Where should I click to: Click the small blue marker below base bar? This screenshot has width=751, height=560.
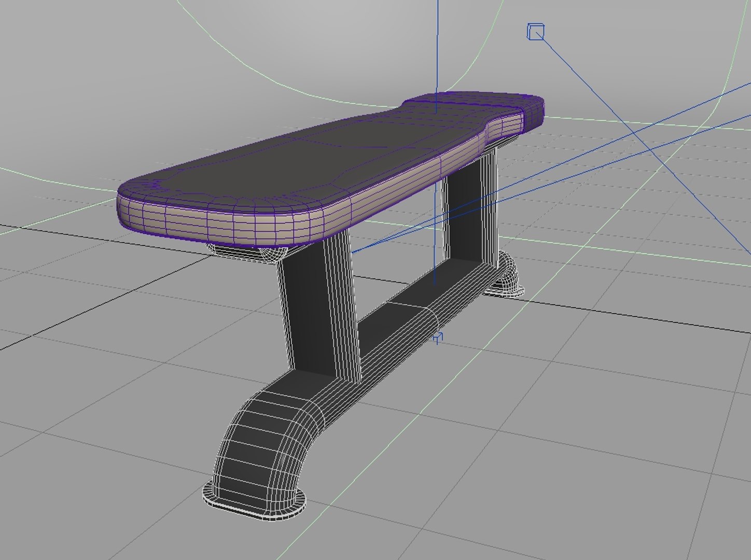click(x=438, y=338)
